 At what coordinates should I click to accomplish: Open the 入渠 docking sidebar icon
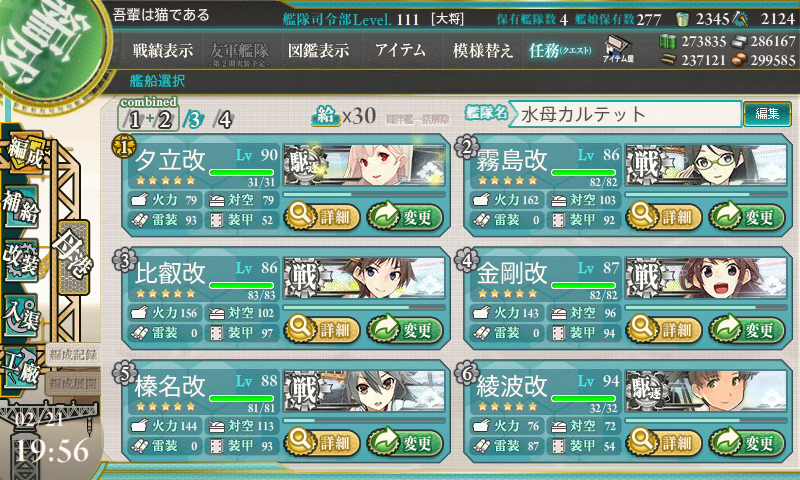(21, 316)
